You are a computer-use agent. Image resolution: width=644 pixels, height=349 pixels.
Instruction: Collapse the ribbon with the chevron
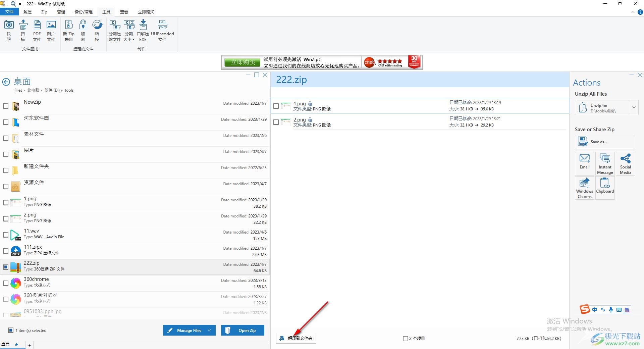(x=633, y=12)
